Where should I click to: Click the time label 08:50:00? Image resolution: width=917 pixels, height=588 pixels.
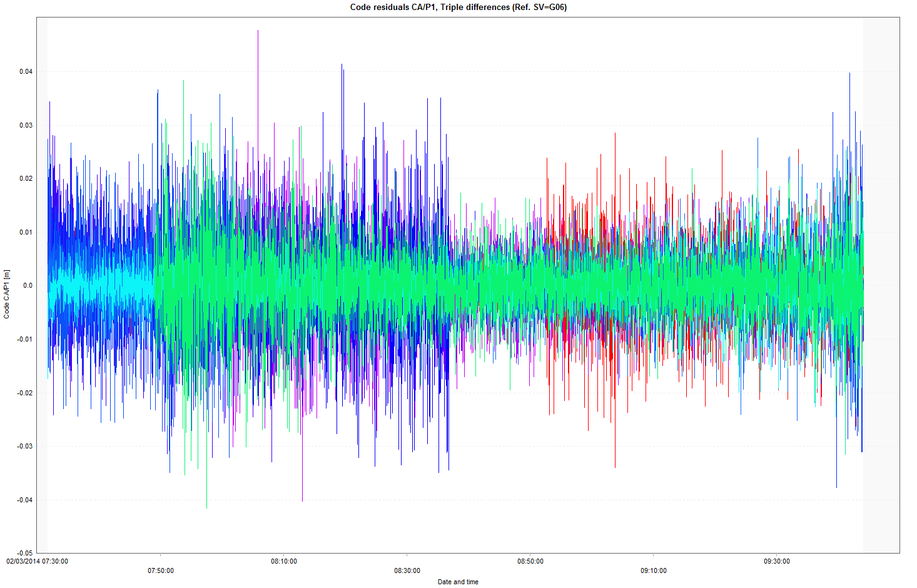530,561
